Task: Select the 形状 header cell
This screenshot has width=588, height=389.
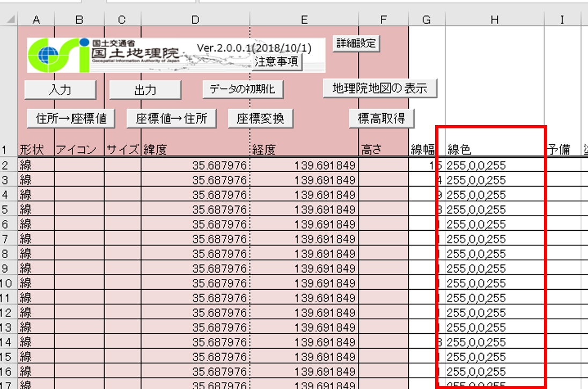Action: pos(36,150)
